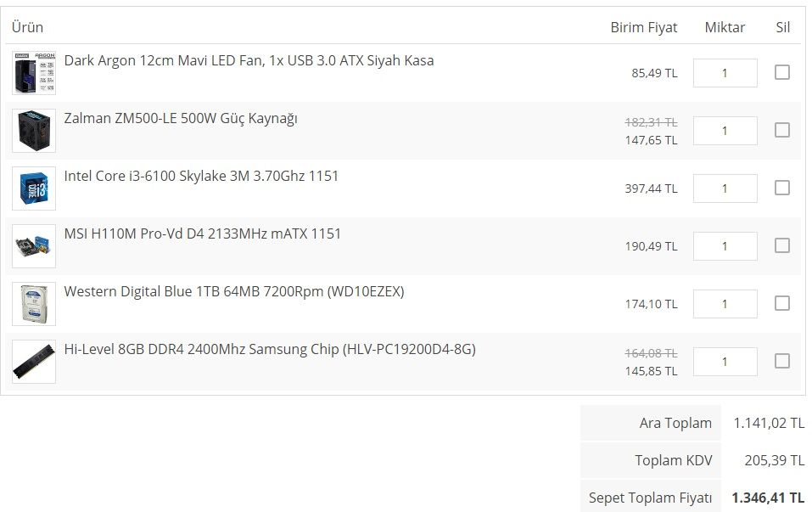Image resolution: width=812 pixels, height=512 pixels.
Task: Click the Intel Core i3 box thumbnail
Action: click(34, 188)
